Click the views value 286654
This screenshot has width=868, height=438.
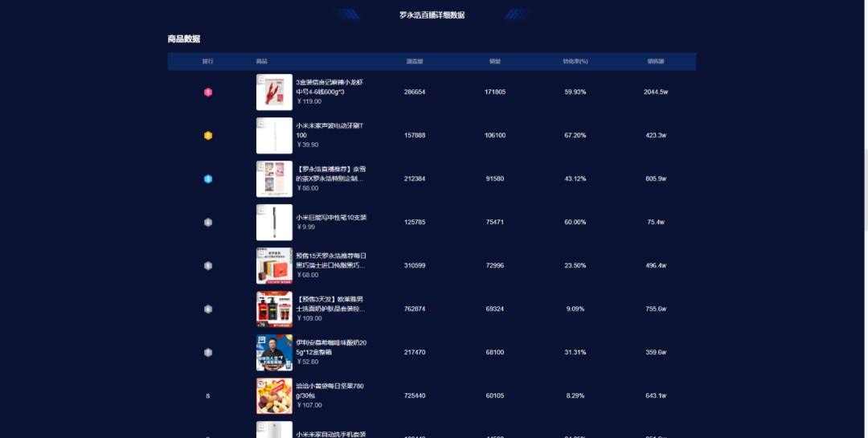coord(415,92)
